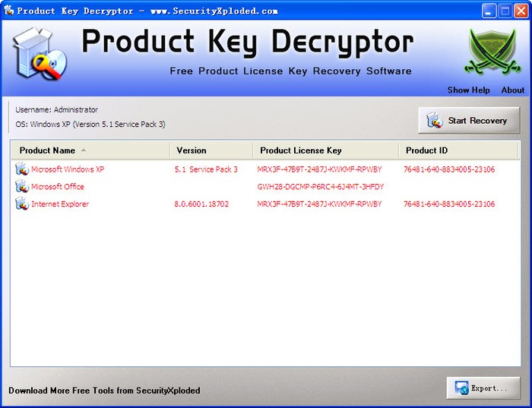Sort by Product Name column header
The height and width of the screenshot is (408, 532).
click(x=90, y=150)
